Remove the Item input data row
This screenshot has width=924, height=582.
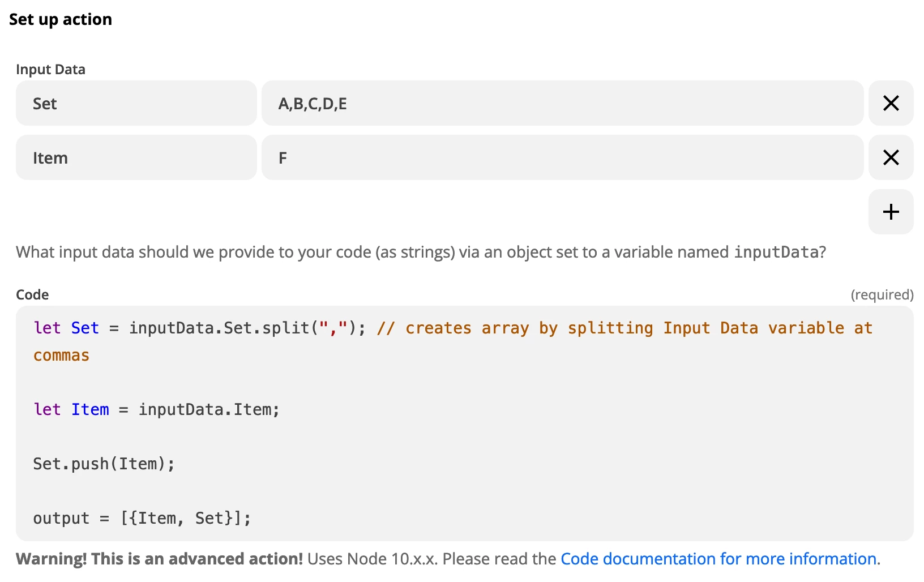891,157
